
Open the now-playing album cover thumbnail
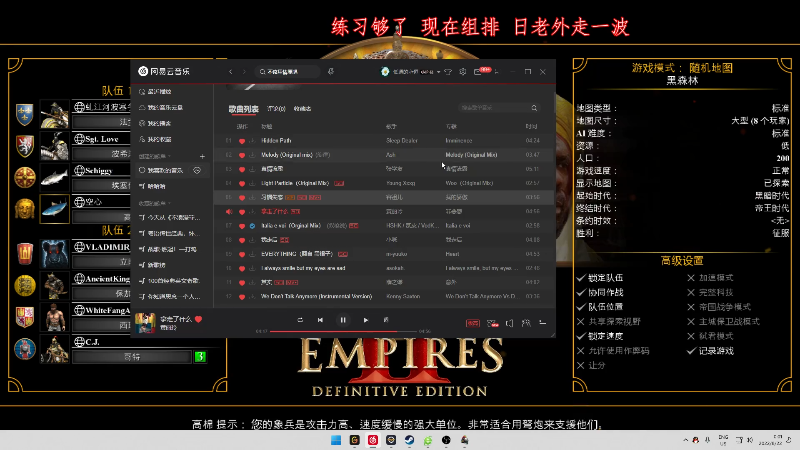(145, 323)
